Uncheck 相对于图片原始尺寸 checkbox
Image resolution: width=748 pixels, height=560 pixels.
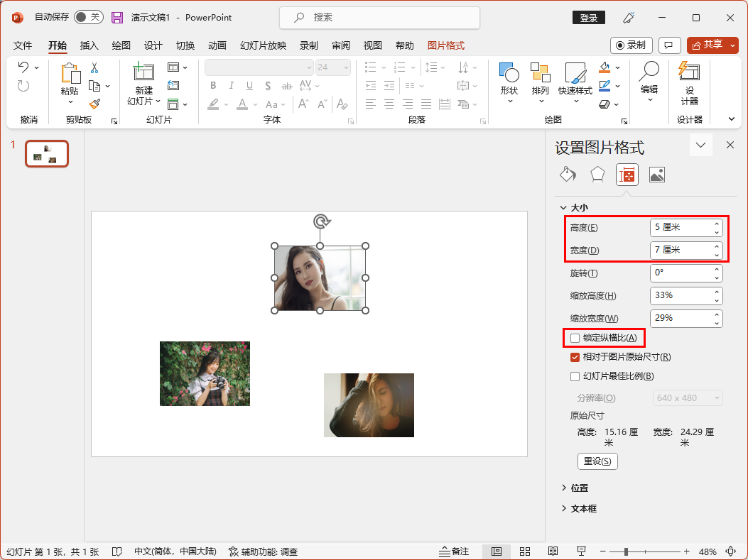(575, 357)
